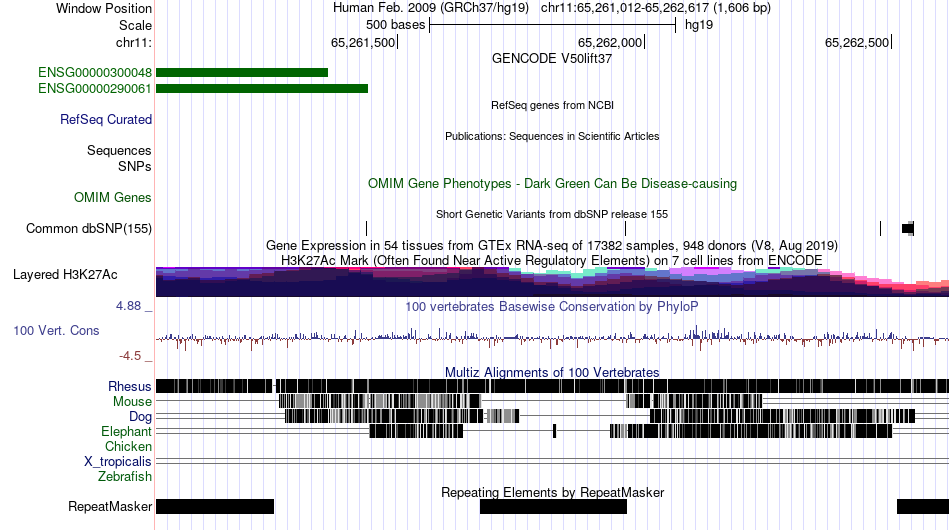Click the Scale label
Screen dimensions: 950x530
coord(136,25)
